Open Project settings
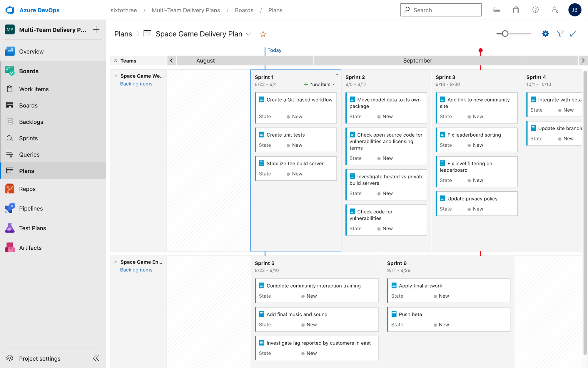 pyautogui.click(x=40, y=358)
